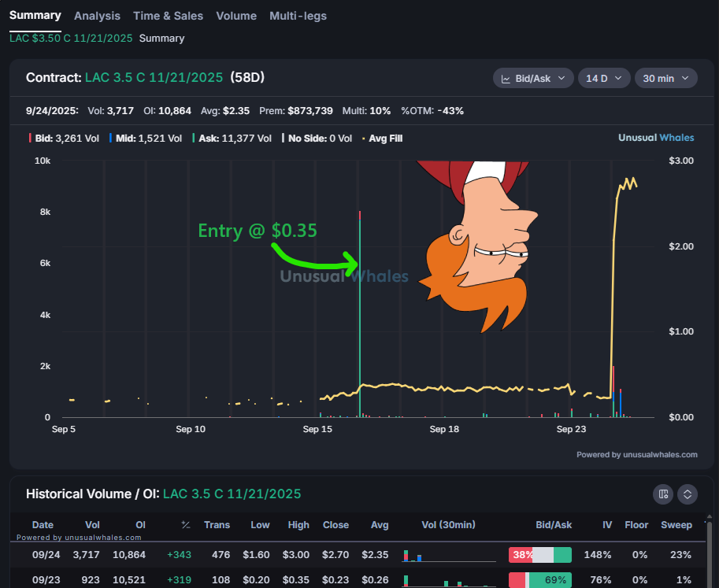
Task: Click the LAC 3.5 C link in Historical Volume header
Action: pos(232,494)
